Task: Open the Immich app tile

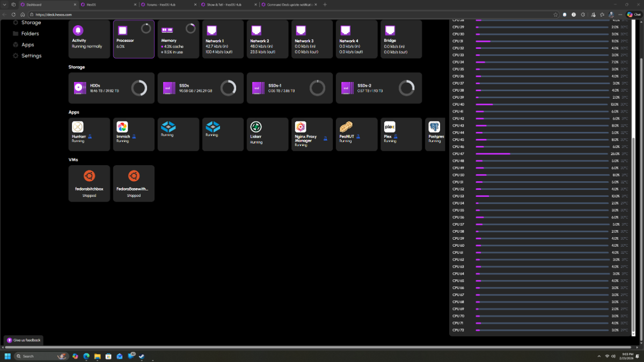Action: pos(134,134)
